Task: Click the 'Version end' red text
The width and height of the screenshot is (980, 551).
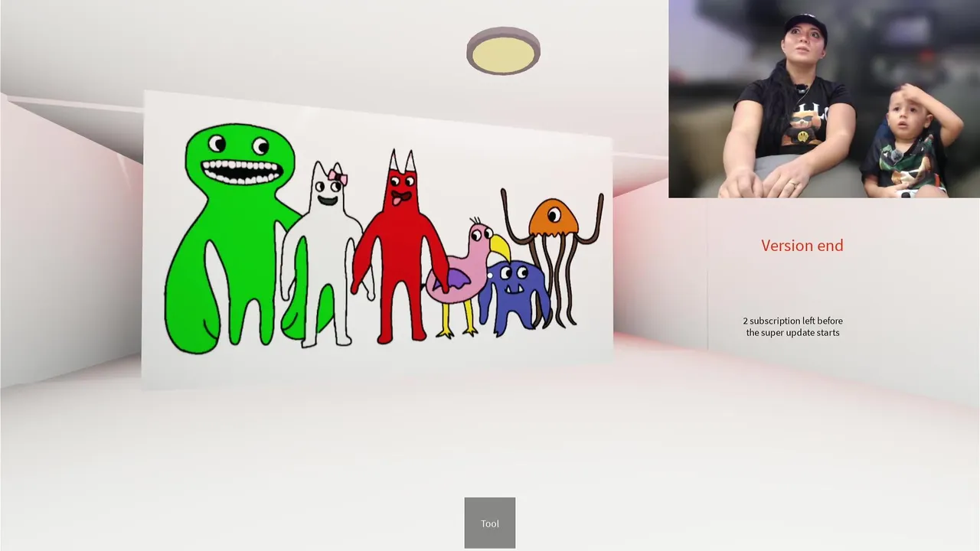Action: click(x=802, y=246)
